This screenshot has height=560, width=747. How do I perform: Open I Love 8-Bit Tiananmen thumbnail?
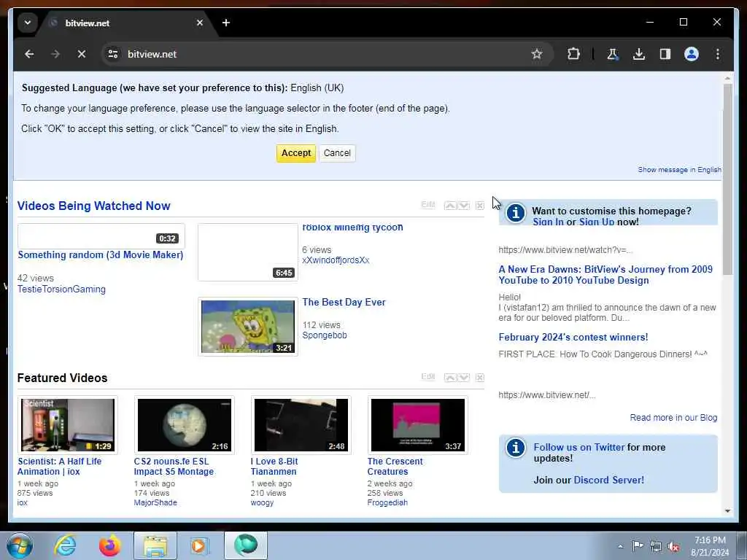pyautogui.click(x=301, y=425)
